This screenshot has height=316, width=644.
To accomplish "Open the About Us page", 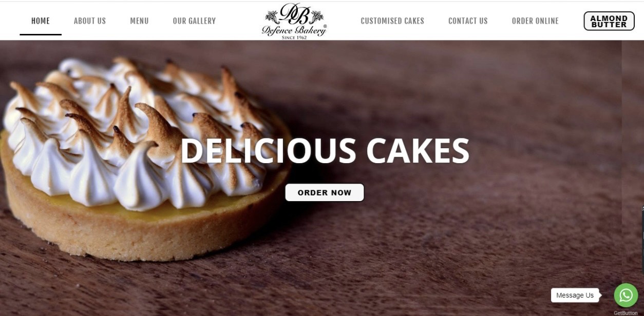I will [x=90, y=21].
